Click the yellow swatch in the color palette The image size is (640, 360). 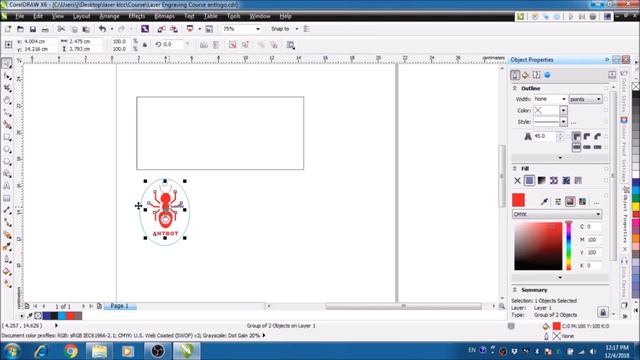[636, 207]
